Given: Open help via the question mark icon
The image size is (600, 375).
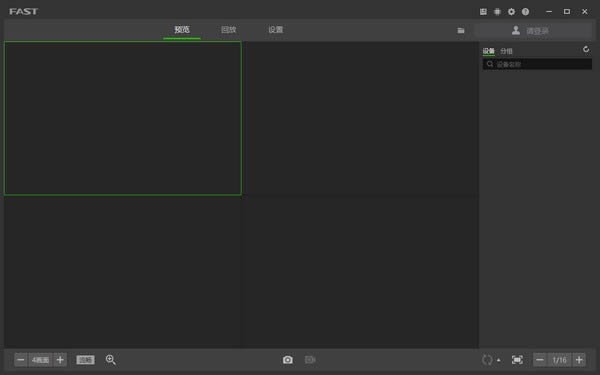Looking at the screenshot, I should pos(525,12).
